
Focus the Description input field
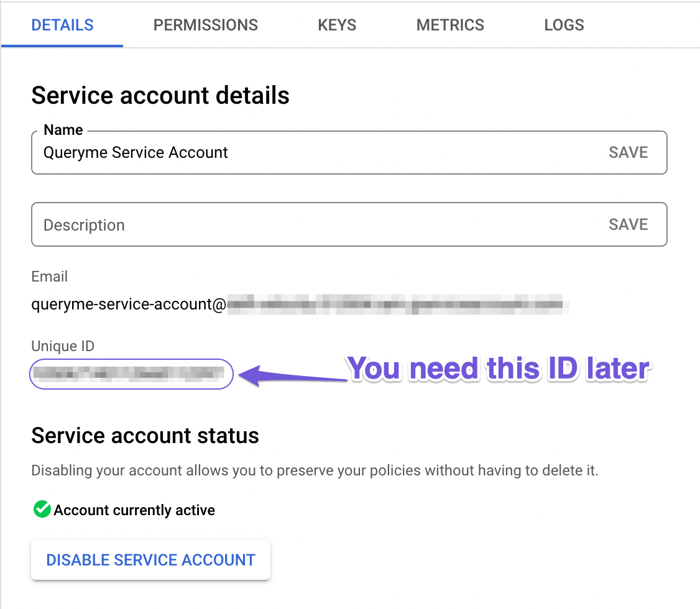(x=311, y=225)
